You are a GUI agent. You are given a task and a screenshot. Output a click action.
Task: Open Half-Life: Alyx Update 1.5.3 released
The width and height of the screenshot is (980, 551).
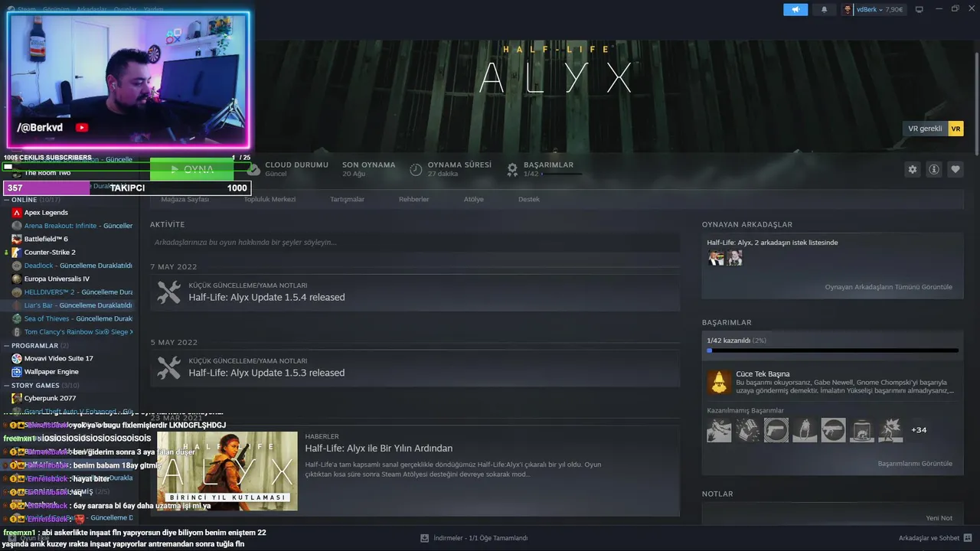pos(266,373)
